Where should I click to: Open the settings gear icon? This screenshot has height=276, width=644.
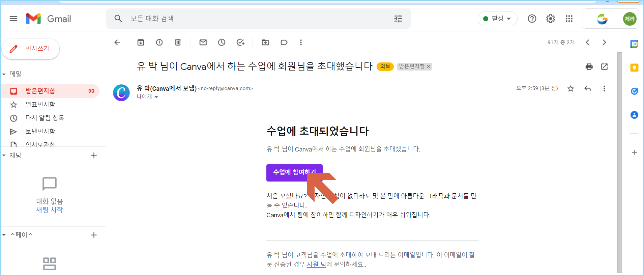551,19
